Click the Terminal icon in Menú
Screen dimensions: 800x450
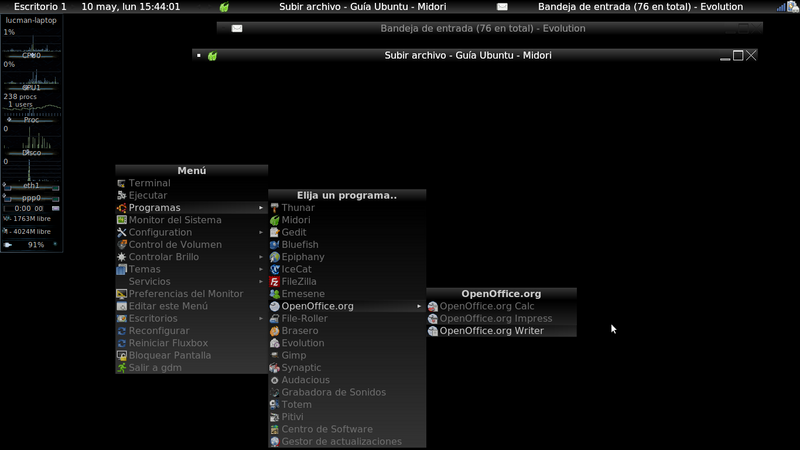(x=122, y=184)
